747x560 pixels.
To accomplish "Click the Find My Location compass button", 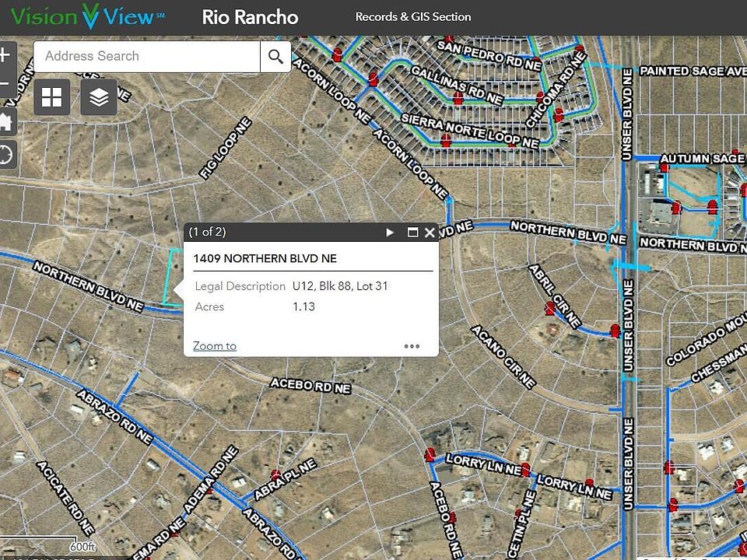I will (5, 154).
